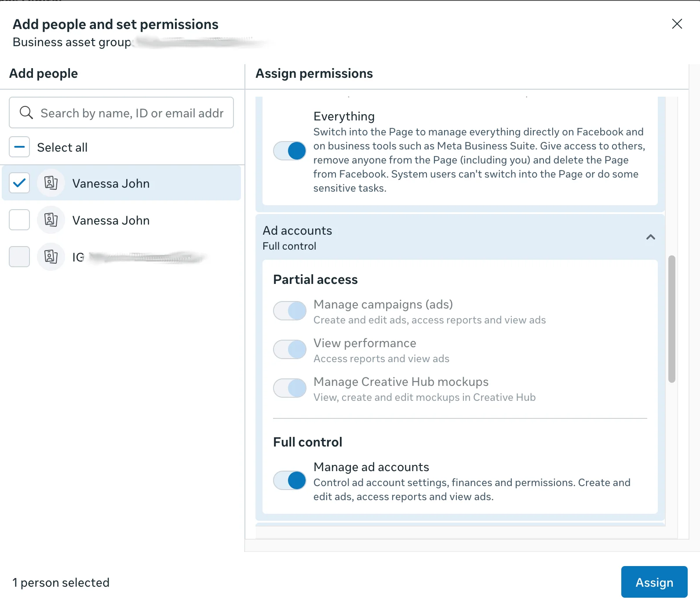Image resolution: width=700 pixels, height=610 pixels.
Task: Click the profile icon in the IG row
Action: 51,257
